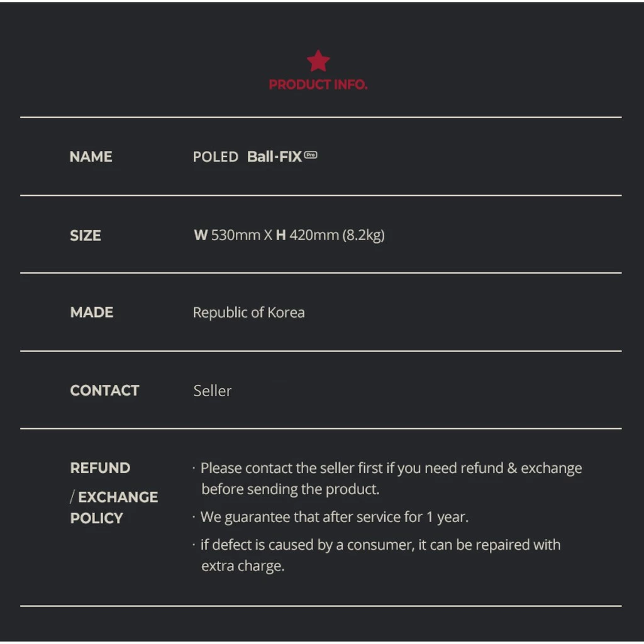Click the Seller contact text

[213, 391]
